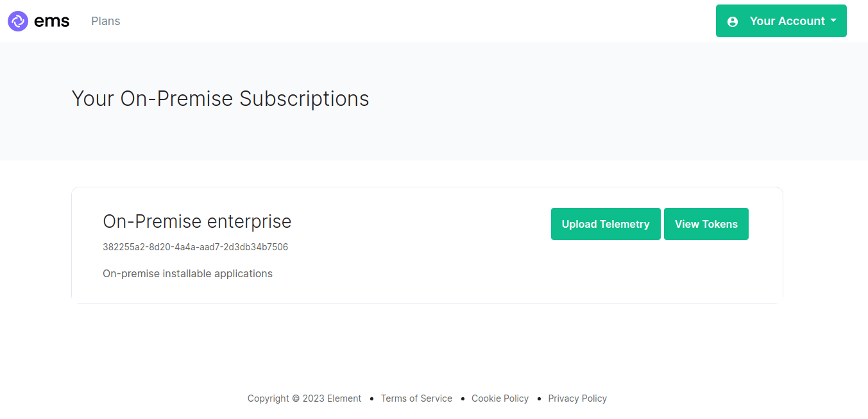Click the Copyright © 2023 Element text
The width and height of the screenshot is (868, 419).
coord(305,398)
